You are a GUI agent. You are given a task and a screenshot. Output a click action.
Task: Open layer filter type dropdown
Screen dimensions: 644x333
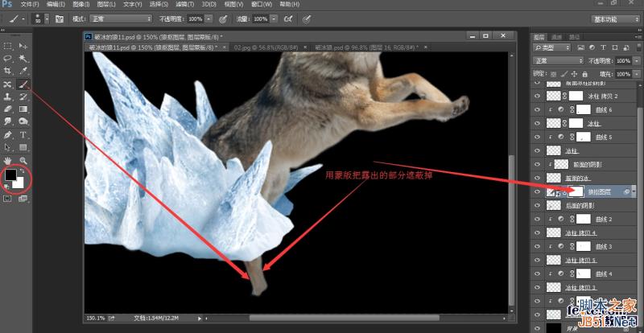(551, 48)
